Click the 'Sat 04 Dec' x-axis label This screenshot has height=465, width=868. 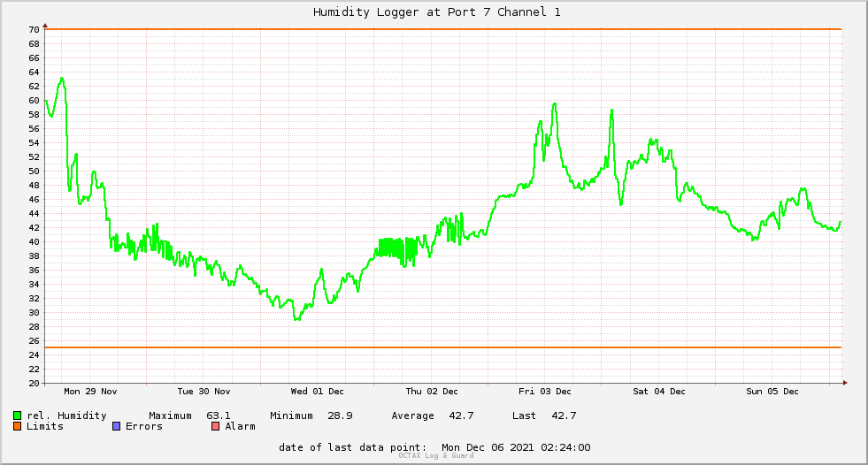pos(659,392)
